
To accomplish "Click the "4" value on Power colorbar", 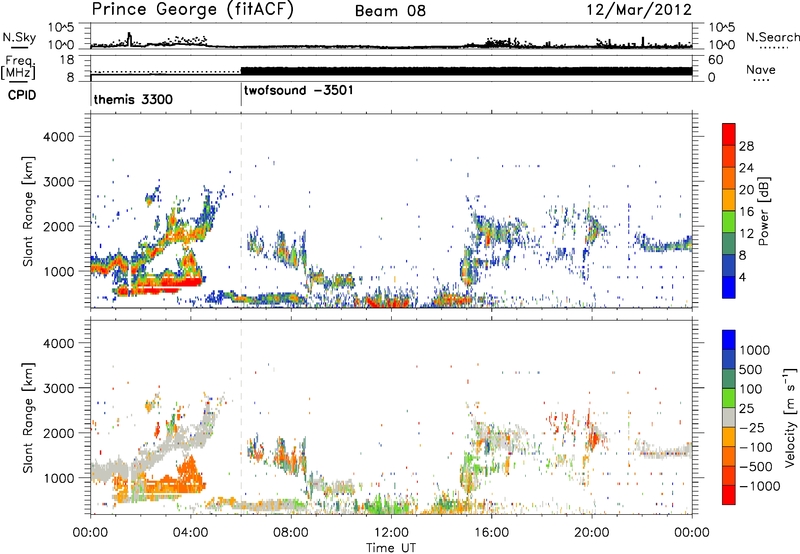I will pyautogui.click(x=743, y=277).
